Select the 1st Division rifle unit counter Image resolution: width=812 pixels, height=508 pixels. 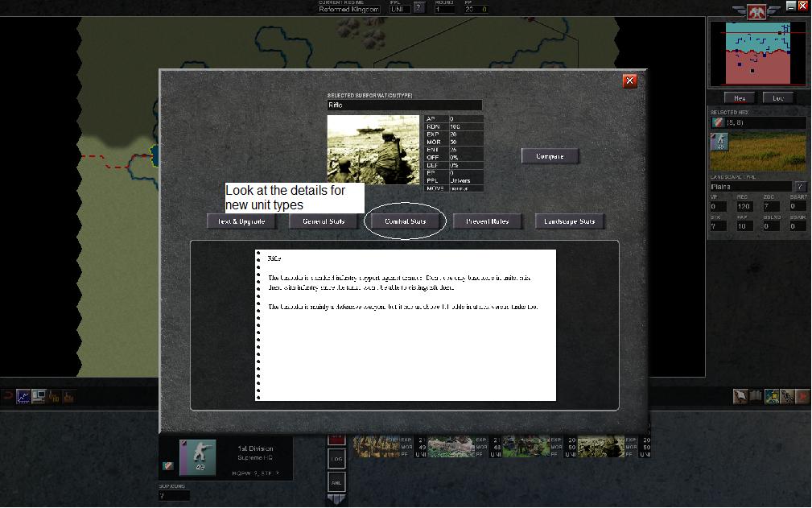pyautogui.click(x=197, y=457)
